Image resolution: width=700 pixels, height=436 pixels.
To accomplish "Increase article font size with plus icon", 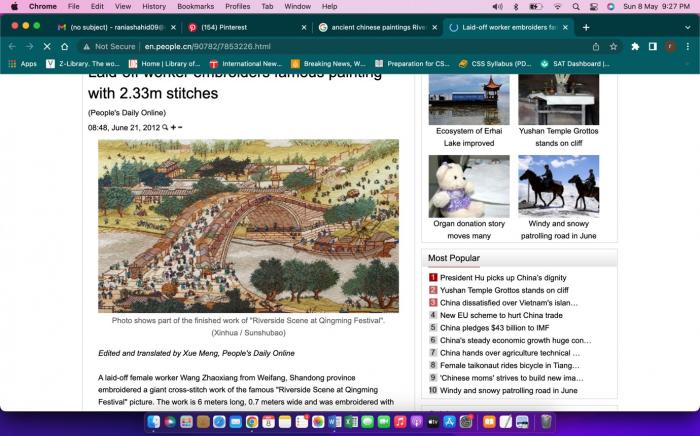I will point(173,127).
